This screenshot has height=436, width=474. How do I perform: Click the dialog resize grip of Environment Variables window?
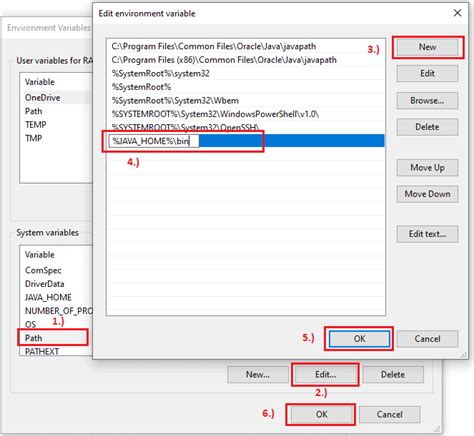[x=437, y=429]
